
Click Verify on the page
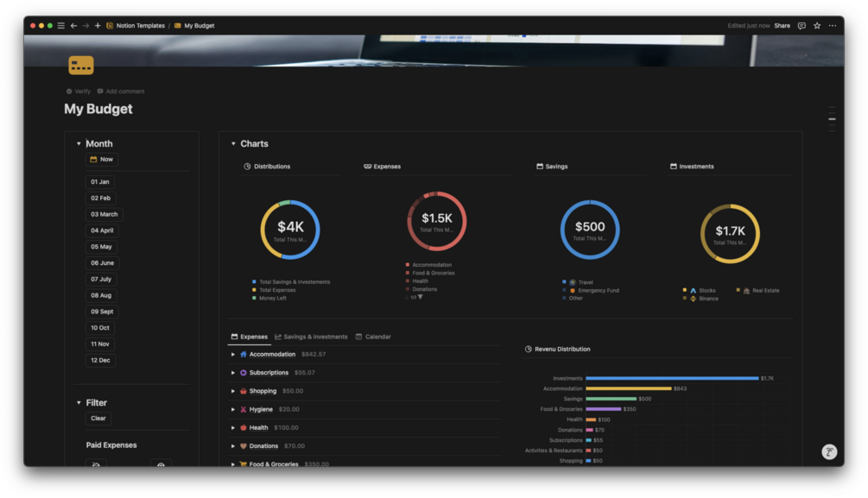pyautogui.click(x=78, y=91)
